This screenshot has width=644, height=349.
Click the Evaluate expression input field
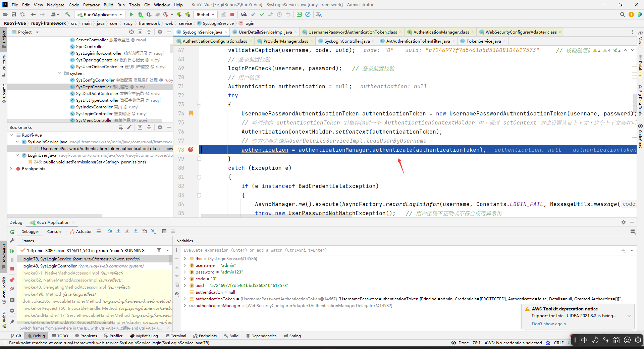click(x=401, y=250)
